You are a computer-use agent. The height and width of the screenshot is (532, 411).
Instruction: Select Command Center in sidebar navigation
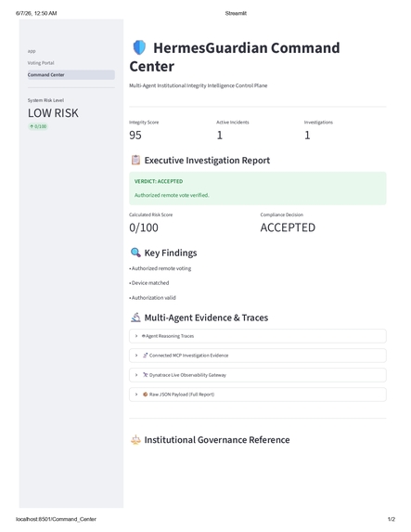(x=71, y=75)
